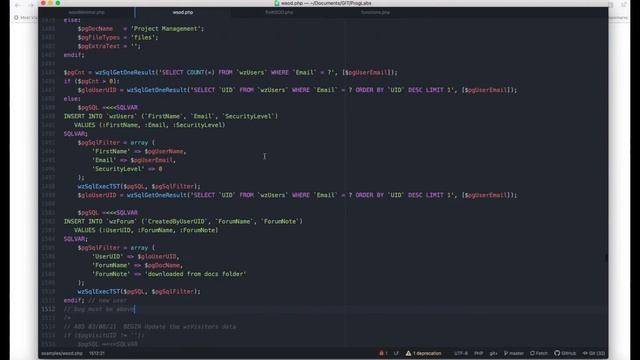640x360 pixels.
Task: Open the 1 deprecation warning indicator
Action: pos(423,353)
